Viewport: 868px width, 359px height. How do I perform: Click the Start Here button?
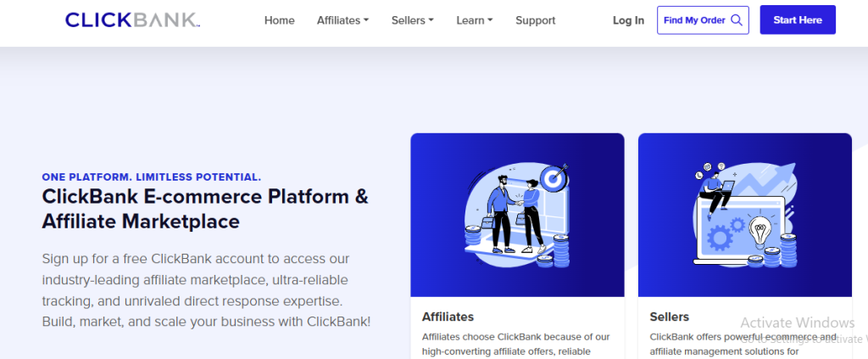798,20
